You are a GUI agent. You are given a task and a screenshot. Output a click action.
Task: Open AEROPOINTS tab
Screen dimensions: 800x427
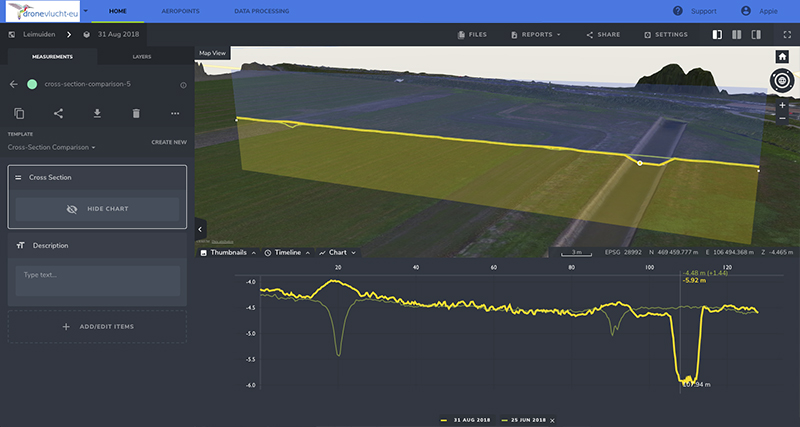(181, 11)
